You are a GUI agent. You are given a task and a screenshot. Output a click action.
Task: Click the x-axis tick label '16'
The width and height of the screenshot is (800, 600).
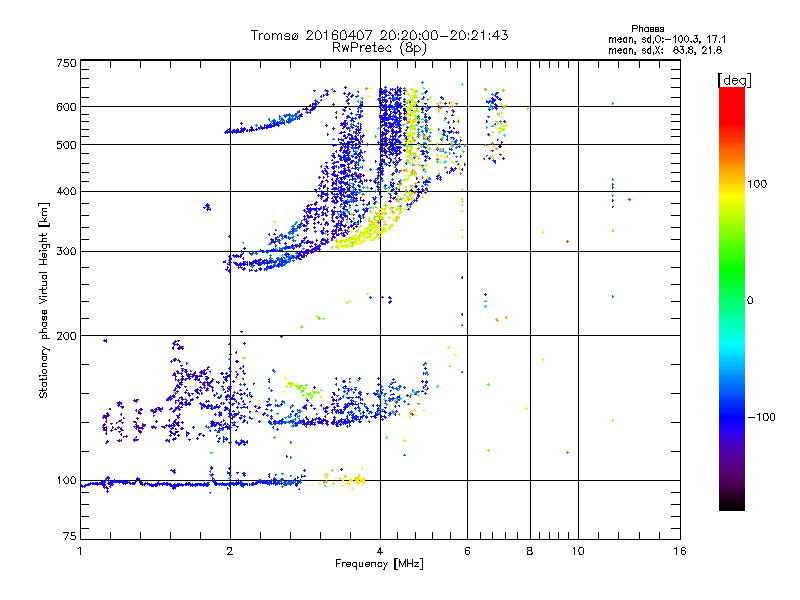point(680,551)
